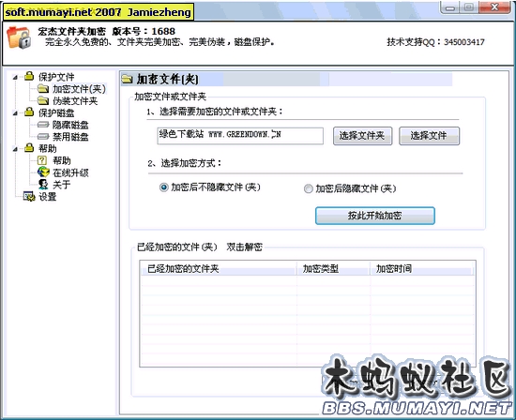Click the 选择文件夹 button
516x420 pixels.
[363, 136]
